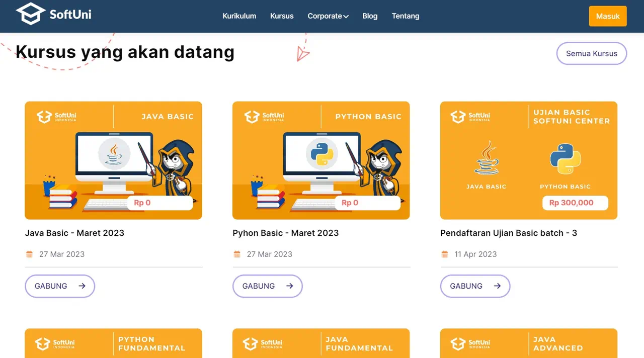This screenshot has height=358, width=644.
Task: Click the Rp 300,000 price tag
Action: [x=575, y=203]
